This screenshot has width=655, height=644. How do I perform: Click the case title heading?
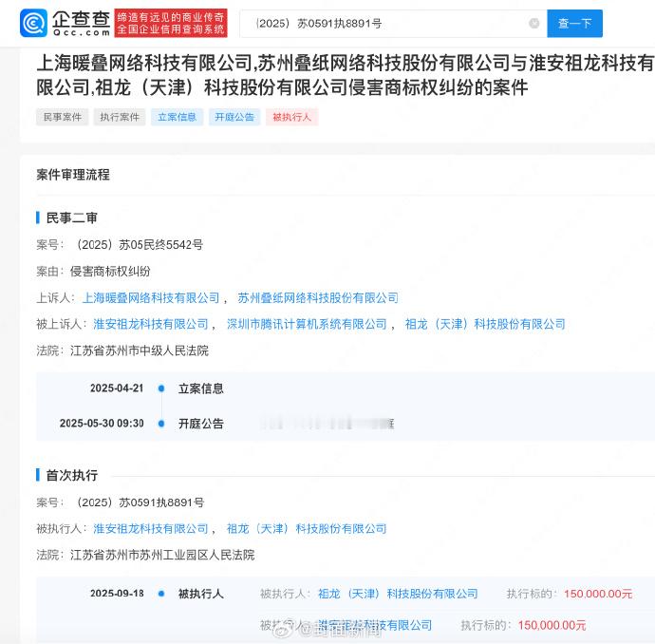[345, 75]
